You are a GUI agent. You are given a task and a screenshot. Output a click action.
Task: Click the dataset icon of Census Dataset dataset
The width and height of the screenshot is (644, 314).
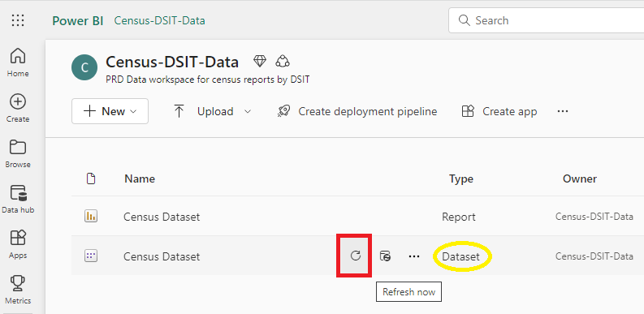coord(91,256)
